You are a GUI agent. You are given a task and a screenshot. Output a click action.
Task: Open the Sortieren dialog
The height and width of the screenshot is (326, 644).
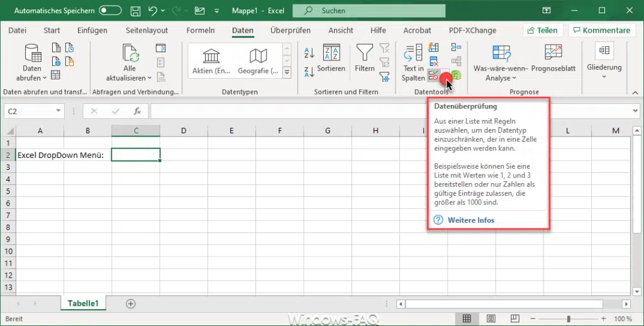coord(331,59)
